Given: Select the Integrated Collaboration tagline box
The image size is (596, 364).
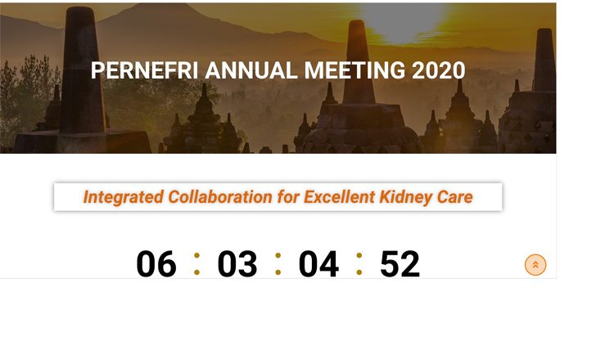Looking at the screenshot, I should [278, 196].
